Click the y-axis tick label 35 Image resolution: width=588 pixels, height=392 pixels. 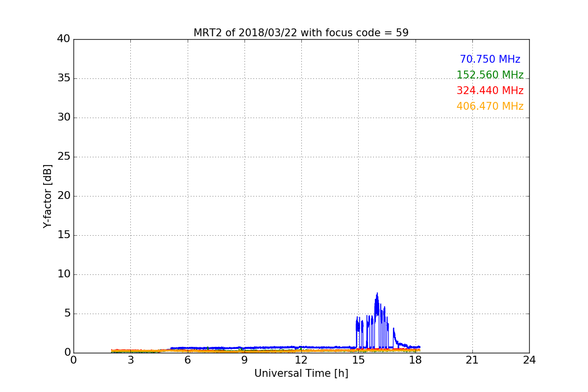click(x=64, y=78)
